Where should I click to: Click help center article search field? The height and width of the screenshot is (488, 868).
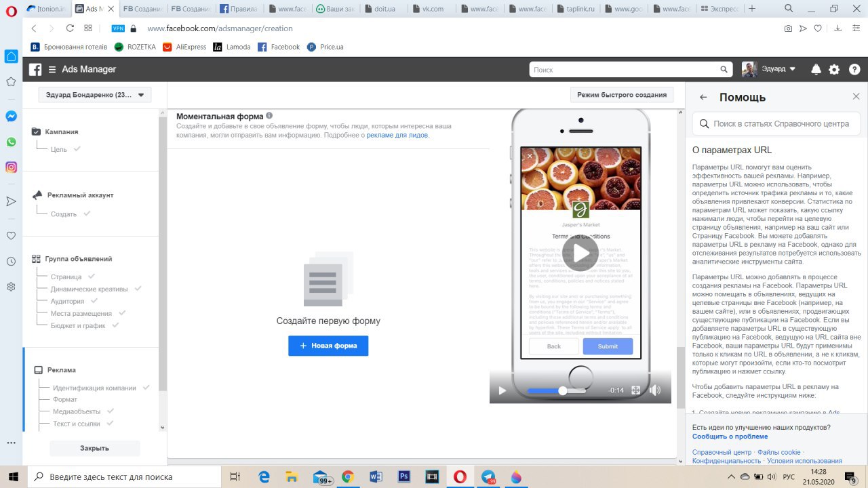(x=776, y=124)
